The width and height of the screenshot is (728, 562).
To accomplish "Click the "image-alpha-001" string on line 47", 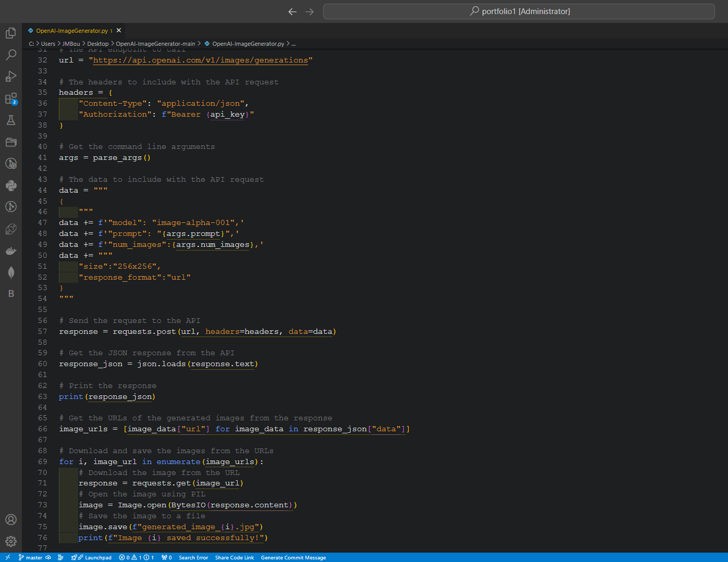I will point(193,223).
